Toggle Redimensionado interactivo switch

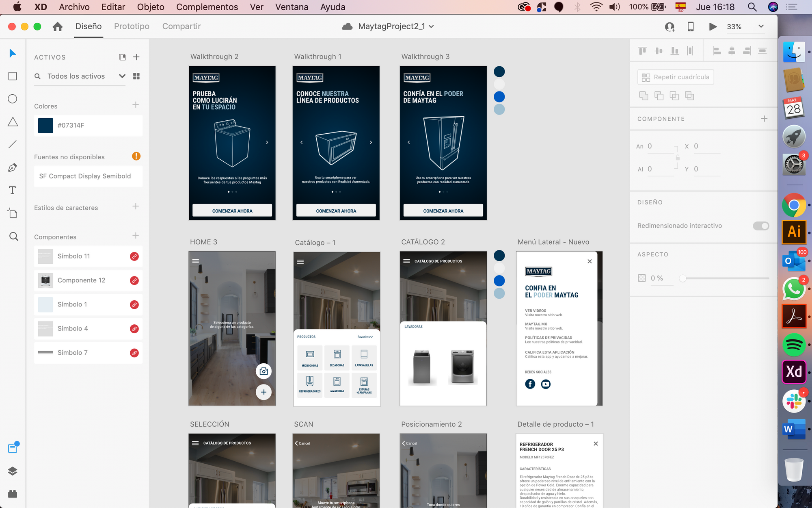click(761, 226)
